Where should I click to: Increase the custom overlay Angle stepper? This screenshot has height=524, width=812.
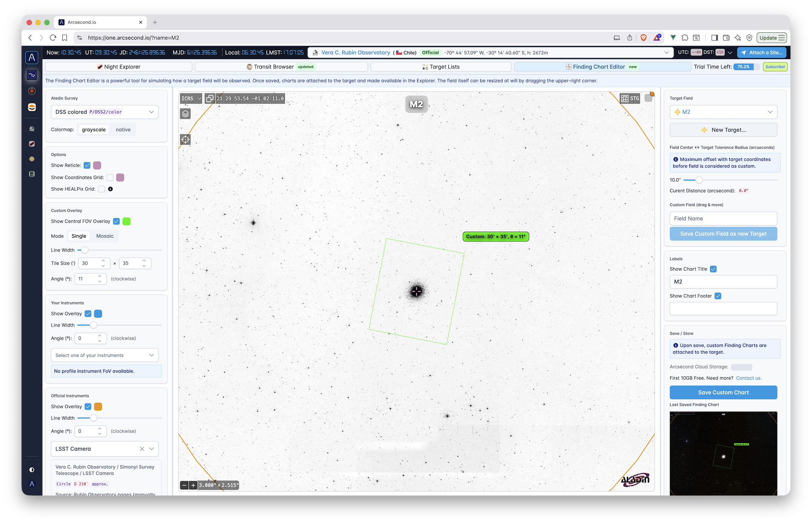point(100,276)
